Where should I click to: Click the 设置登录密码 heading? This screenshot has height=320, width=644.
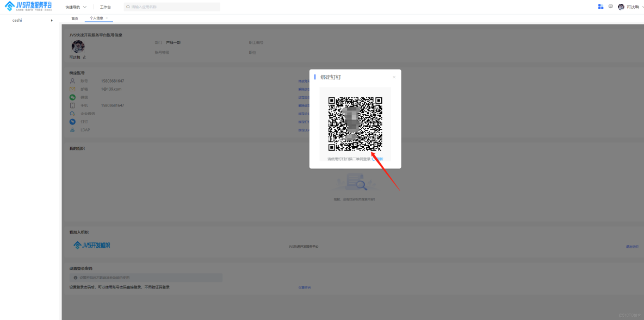point(81,268)
